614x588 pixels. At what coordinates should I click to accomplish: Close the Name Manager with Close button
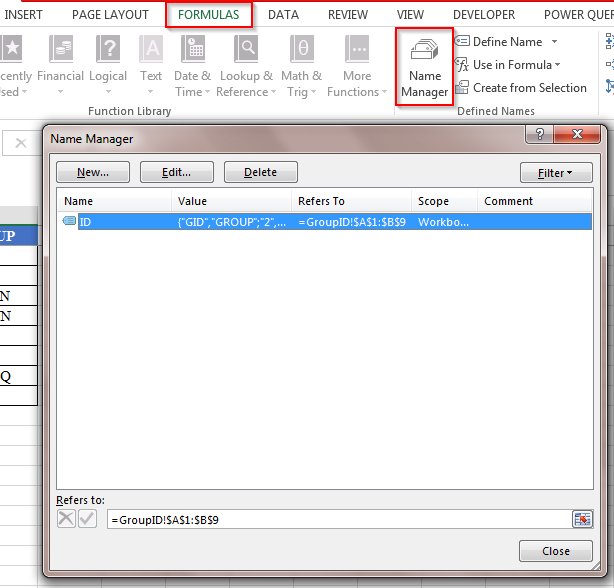[x=555, y=551]
